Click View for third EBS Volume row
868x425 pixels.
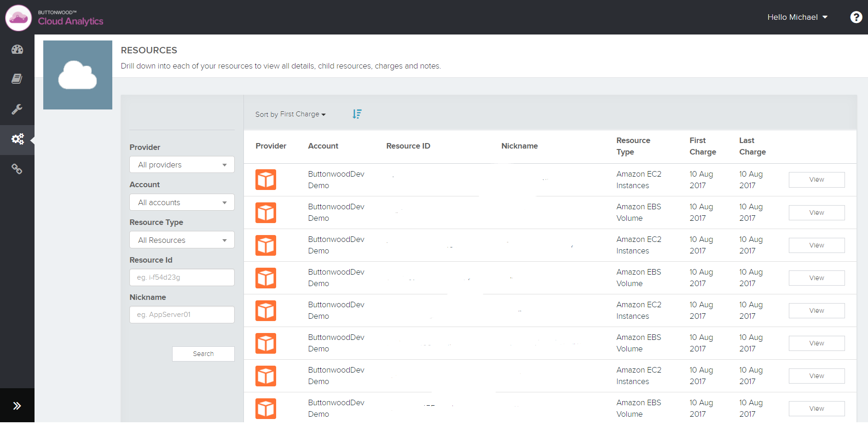816,343
